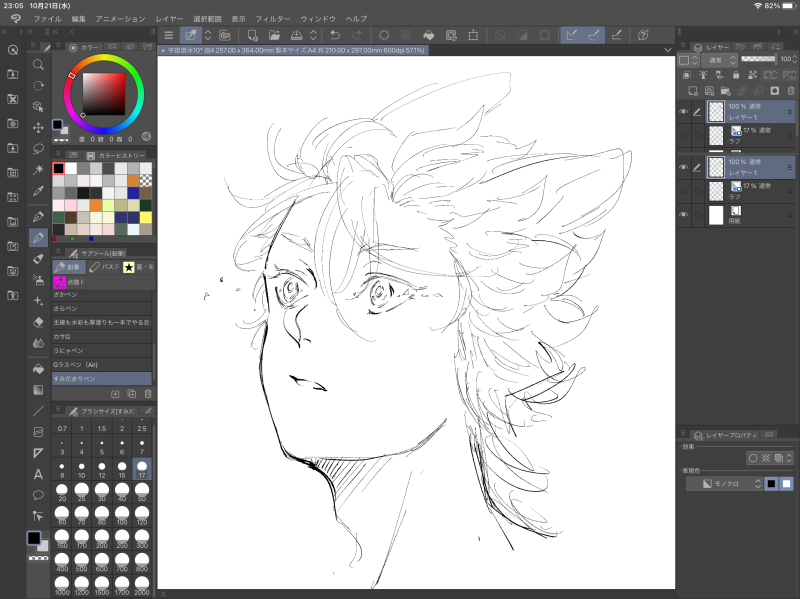
Task: Select the Gradient tool
Action: point(38,390)
